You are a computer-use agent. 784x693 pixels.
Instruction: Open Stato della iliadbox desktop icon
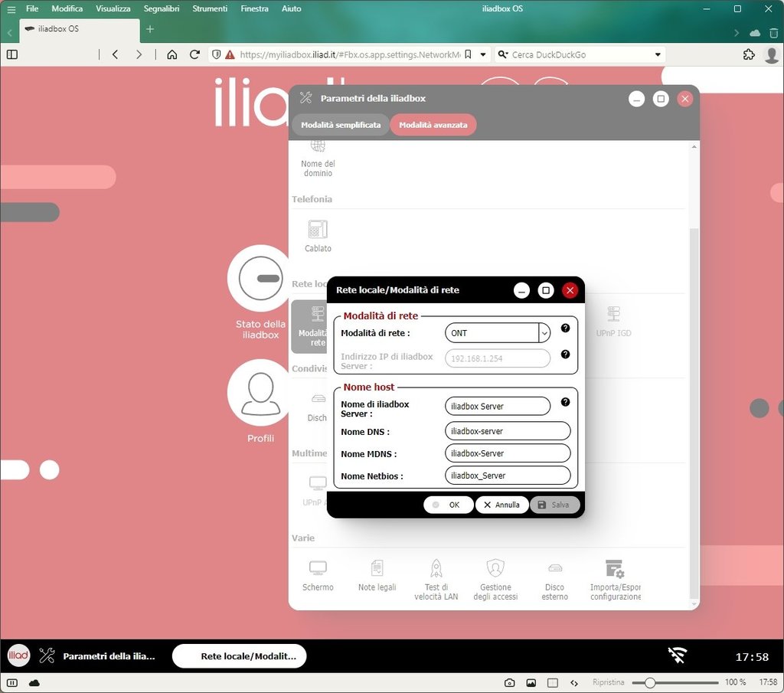tap(260, 293)
